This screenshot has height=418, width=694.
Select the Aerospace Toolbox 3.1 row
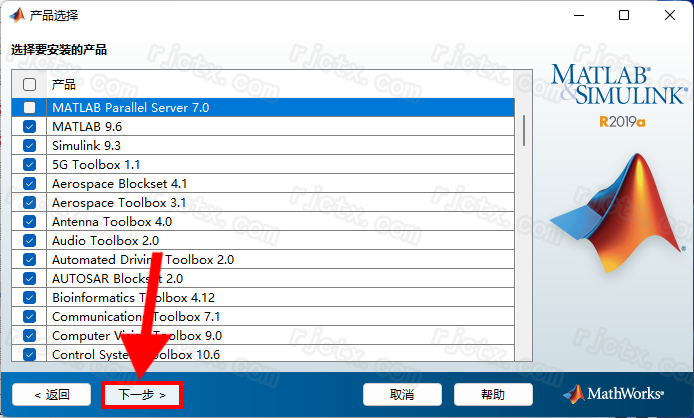263,203
